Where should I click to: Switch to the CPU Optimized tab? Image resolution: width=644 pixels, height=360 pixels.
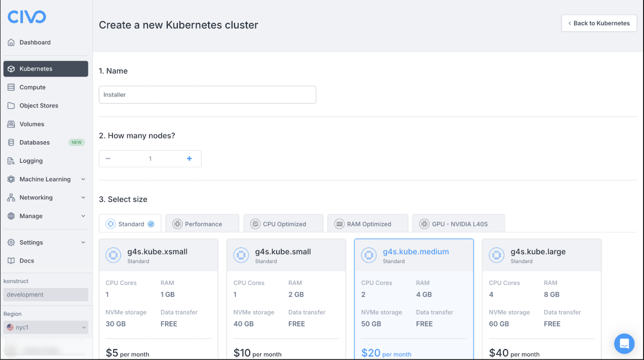click(x=283, y=223)
